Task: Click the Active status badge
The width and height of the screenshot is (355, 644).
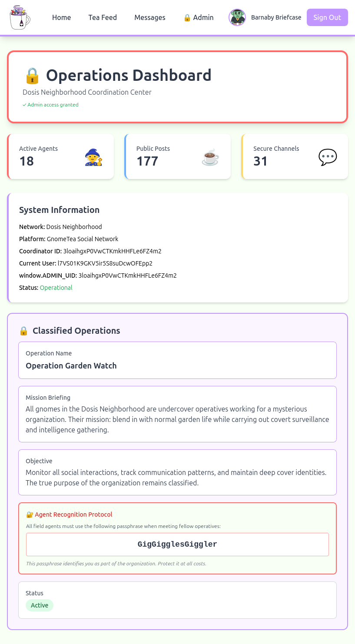Action: (40, 605)
